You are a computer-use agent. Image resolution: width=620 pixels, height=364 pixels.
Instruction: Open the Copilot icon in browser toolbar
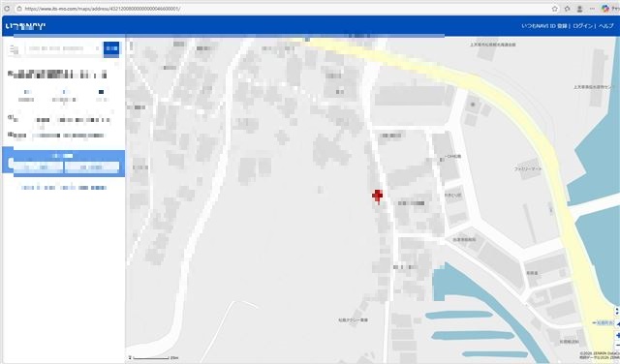(x=604, y=9)
